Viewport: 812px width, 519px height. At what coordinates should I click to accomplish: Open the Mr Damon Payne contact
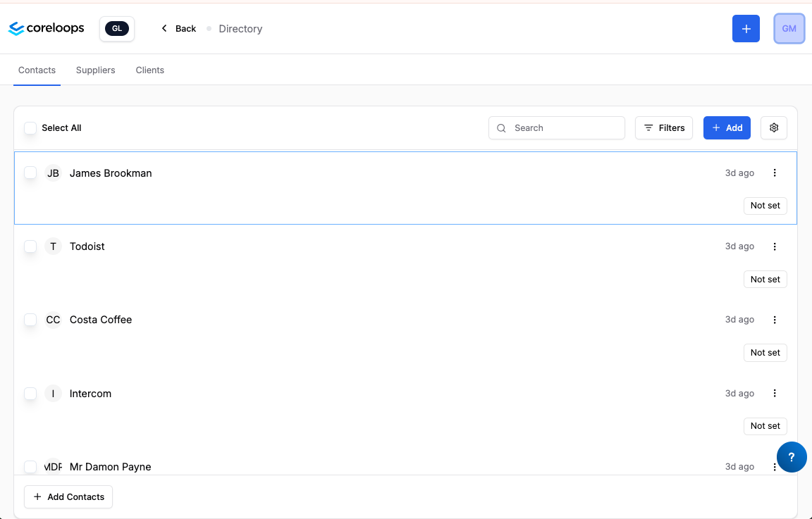pyautogui.click(x=110, y=467)
